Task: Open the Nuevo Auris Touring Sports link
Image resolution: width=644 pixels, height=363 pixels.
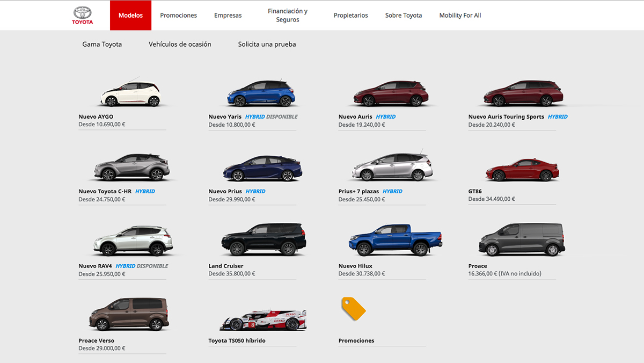Action: click(x=506, y=117)
